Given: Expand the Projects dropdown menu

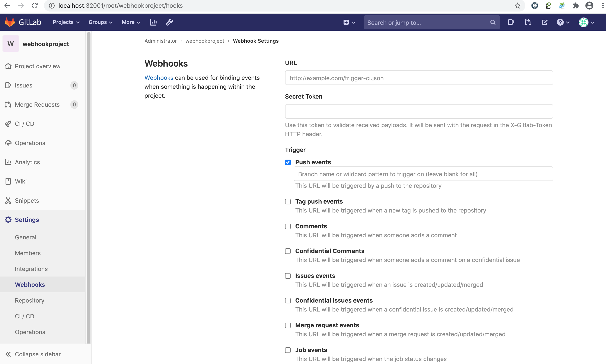Looking at the screenshot, I should coord(66,22).
